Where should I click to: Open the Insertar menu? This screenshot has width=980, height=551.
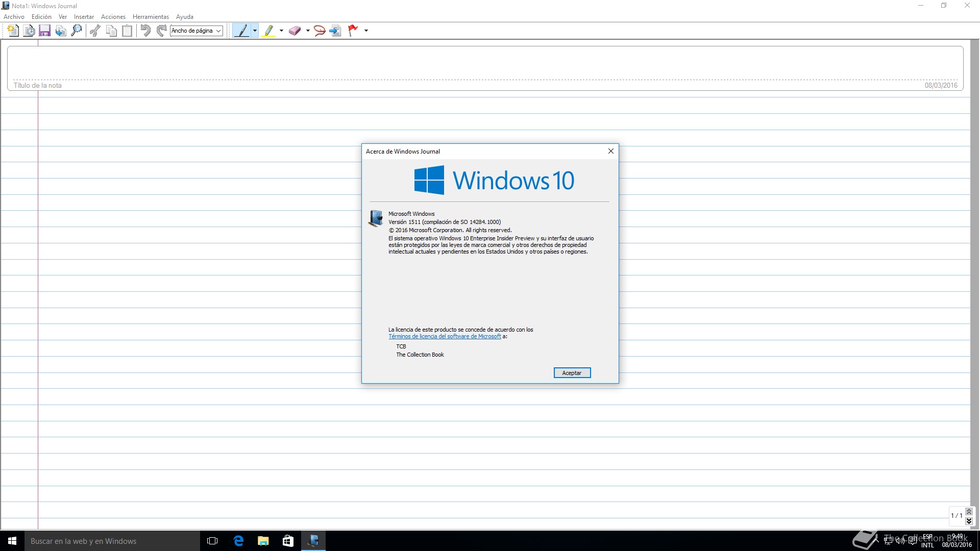[x=84, y=17]
